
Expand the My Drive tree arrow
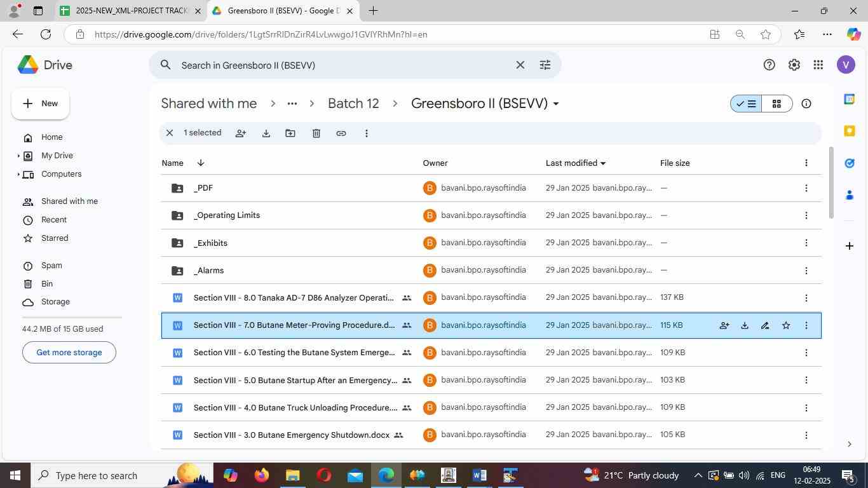(18, 156)
